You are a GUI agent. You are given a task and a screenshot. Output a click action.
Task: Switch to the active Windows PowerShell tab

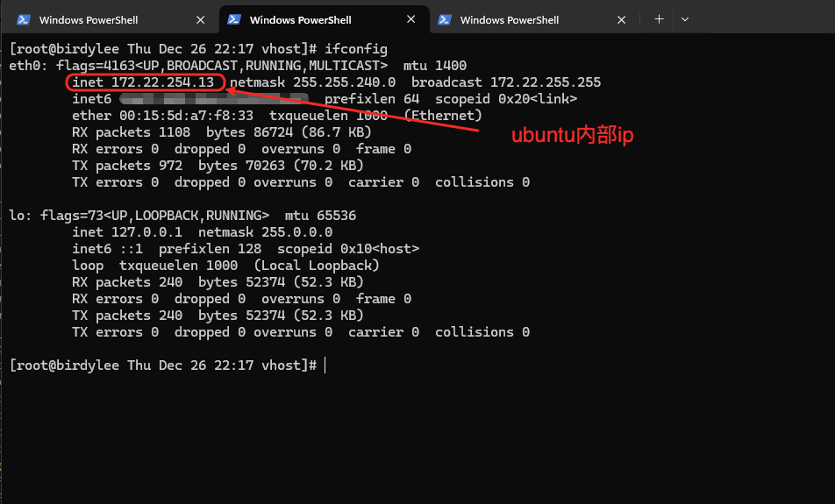[324, 19]
